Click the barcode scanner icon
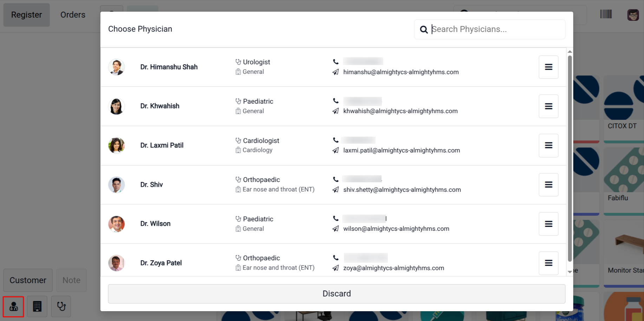This screenshot has width=644, height=321. tap(606, 14)
